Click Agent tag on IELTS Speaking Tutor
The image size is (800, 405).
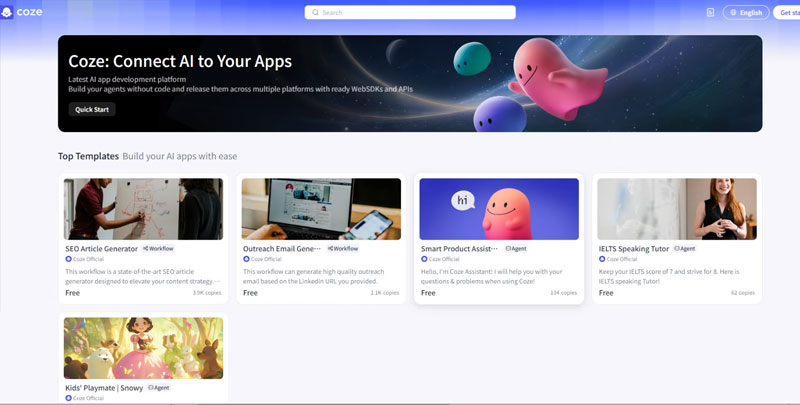click(x=685, y=248)
